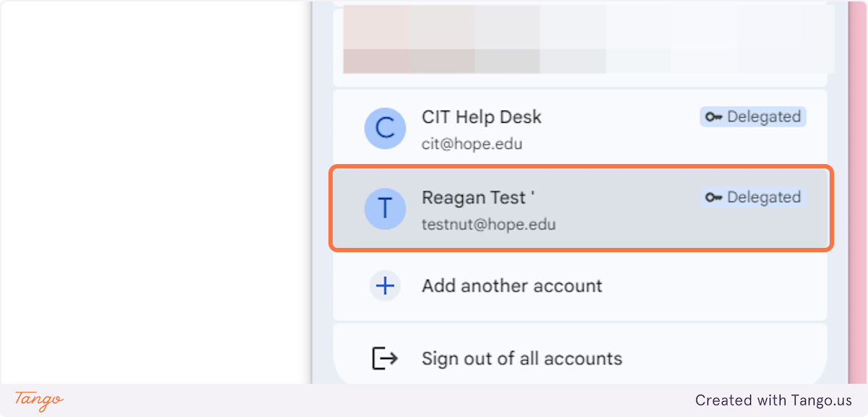Click the Delegated badge on CIT Help Desk
Viewport: 868px width, 417px height.
(x=753, y=117)
